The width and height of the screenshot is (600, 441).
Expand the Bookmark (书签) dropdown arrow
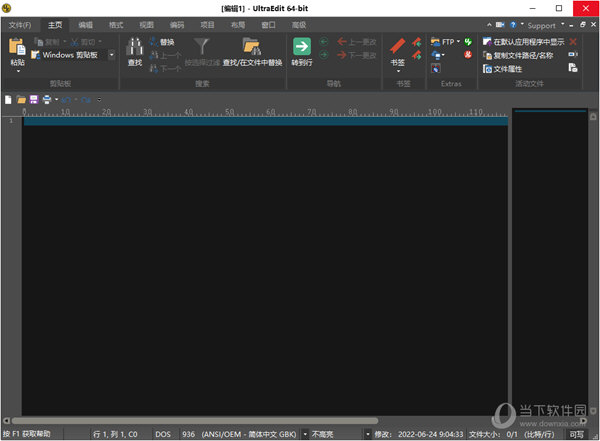coord(398,71)
